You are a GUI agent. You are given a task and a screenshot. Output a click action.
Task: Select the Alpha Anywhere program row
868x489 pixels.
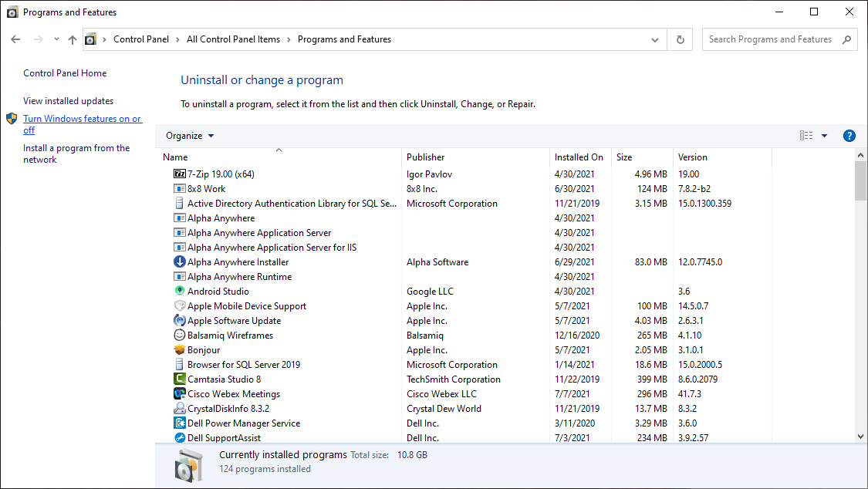pyautogui.click(x=465, y=218)
